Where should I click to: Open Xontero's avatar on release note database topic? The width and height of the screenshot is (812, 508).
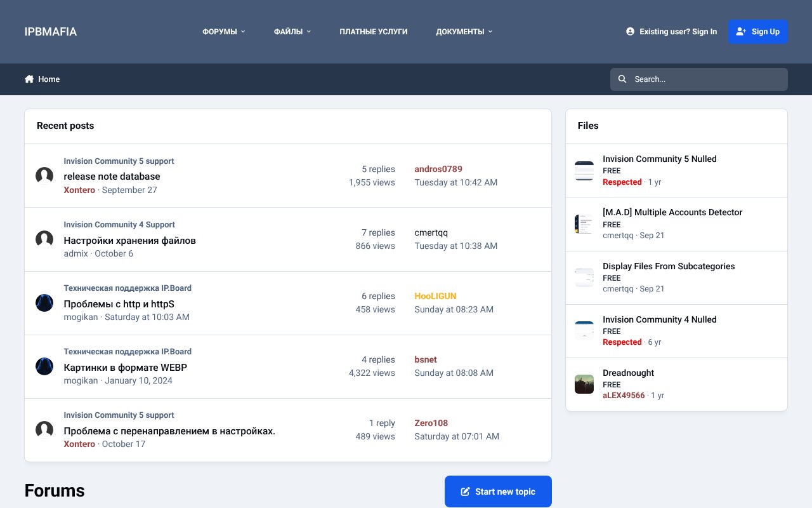[x=44, y=175]
